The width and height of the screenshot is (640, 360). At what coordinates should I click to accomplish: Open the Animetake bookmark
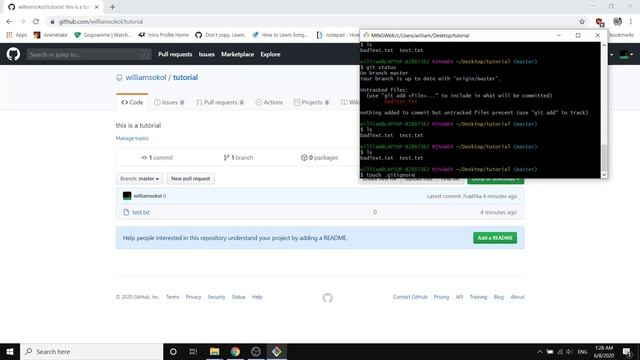51,35
